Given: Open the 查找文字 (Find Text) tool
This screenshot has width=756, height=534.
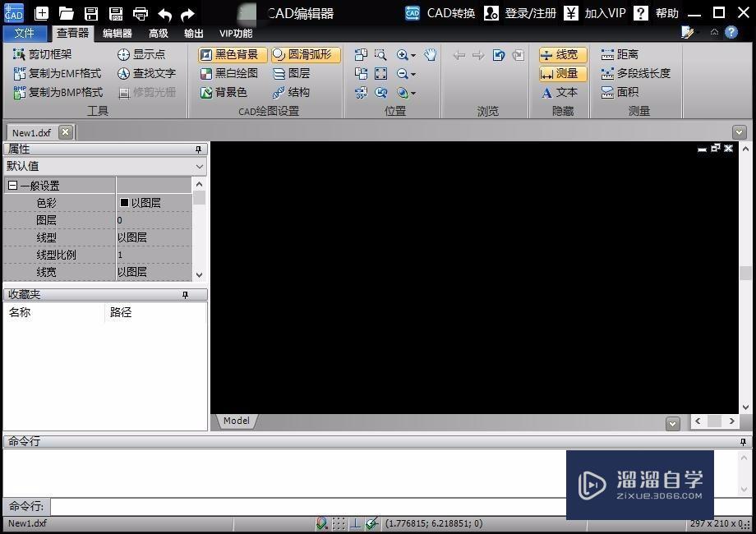Looking at the screenshot, I should pyautogui.click(x=152, y=73).
